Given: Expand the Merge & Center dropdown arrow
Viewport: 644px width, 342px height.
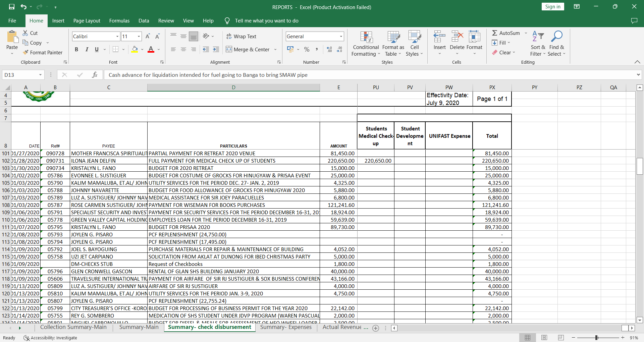Looking at the screenshot, I should click(275, 49).
